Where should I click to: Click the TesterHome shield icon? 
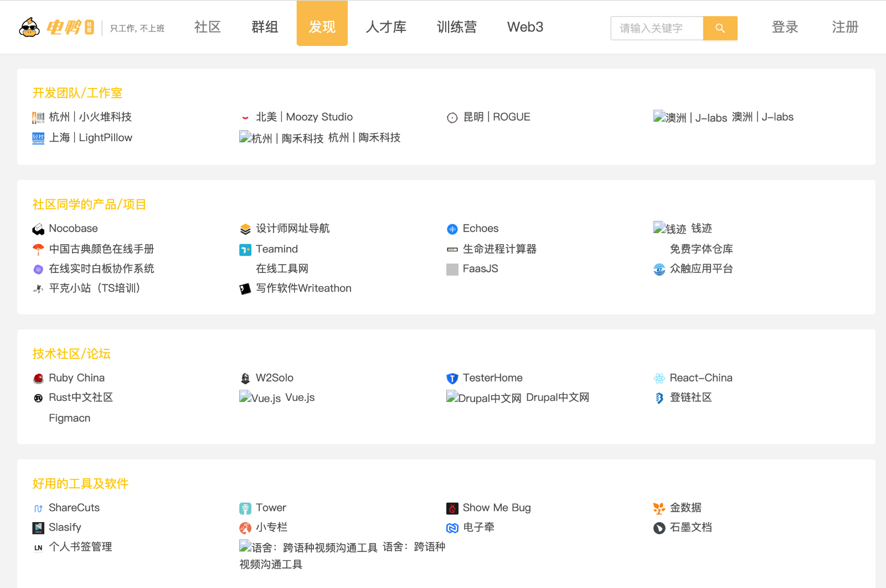(452, 379)
